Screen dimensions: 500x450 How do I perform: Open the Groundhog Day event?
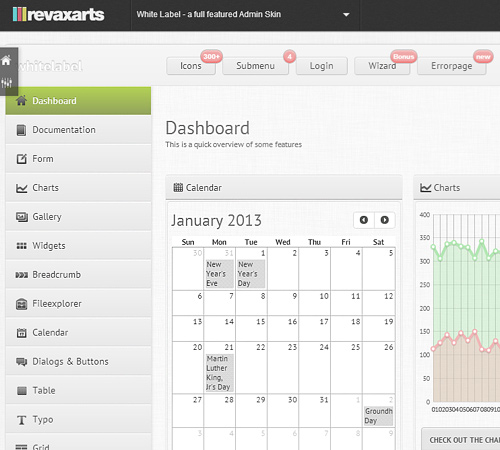(378, 416)
